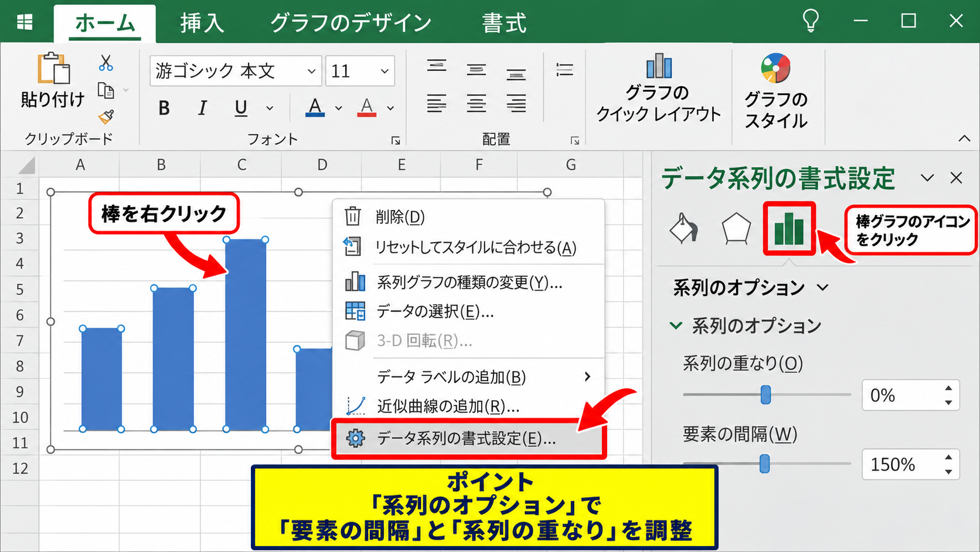This screenshot has width=980, height=552.
Task: Open データ ラベルの追加(B) submenu
Action: coord(468,377)
